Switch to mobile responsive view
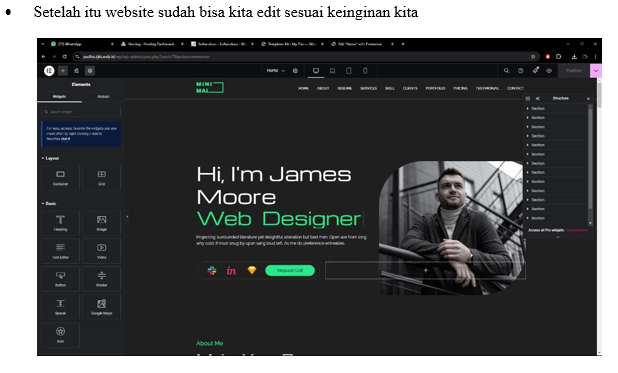The image size is (618, 373). click(x=365, y=71)
